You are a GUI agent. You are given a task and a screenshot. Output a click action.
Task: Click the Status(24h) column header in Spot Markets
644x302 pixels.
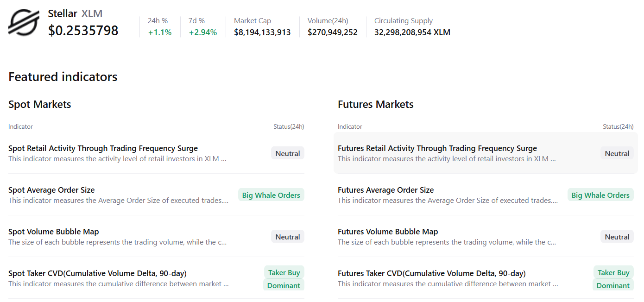tap(288, 126)
